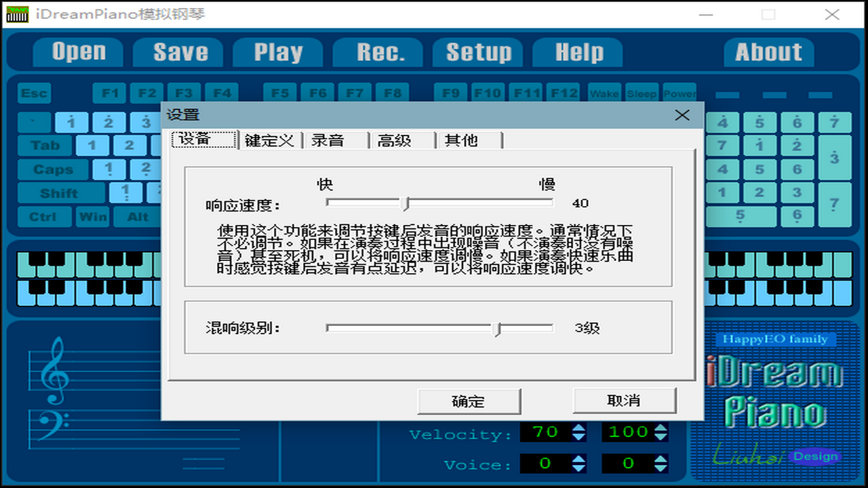Begin recording with the Rec. button
Image resolution: width=868 pixels, height=488 pixels.
point(378,52)
